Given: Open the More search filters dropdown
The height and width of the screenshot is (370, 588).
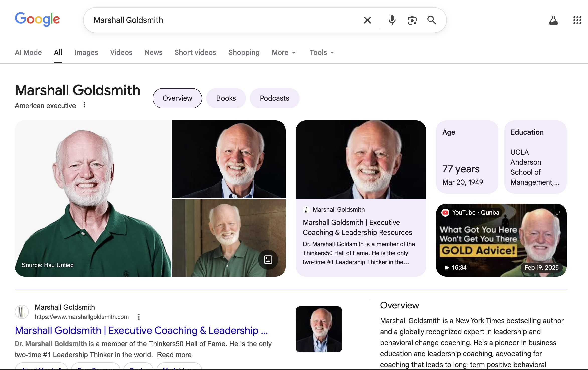Looking at the screenshot, I should pyautogui.click(x=283, y=52).
